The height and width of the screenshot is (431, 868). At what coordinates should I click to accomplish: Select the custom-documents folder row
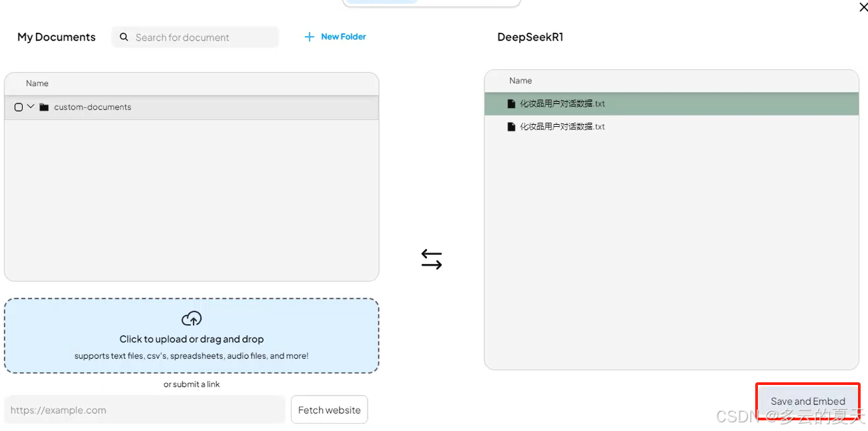(191, 107)
